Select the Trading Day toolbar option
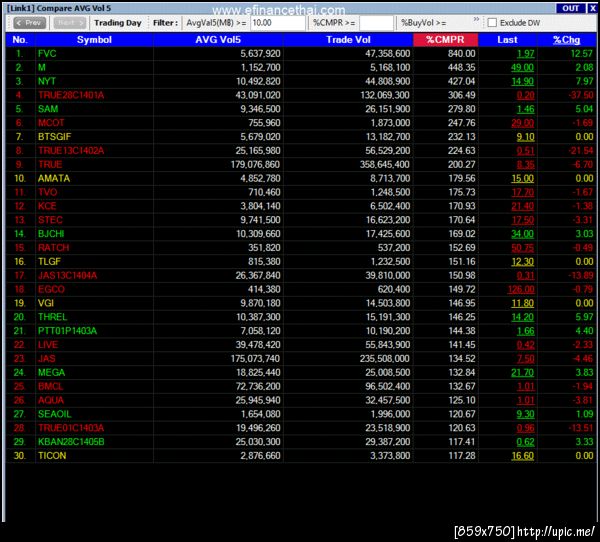 tap(118, 23)
